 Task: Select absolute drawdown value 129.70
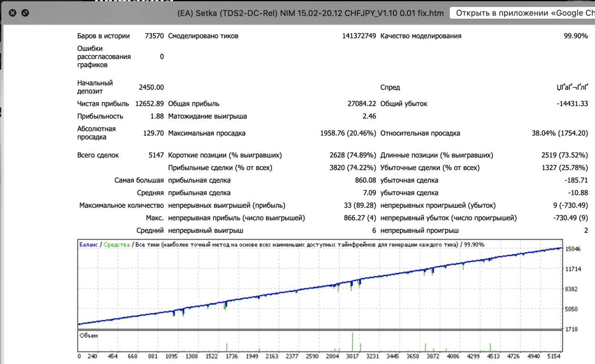tap(154, 133)
